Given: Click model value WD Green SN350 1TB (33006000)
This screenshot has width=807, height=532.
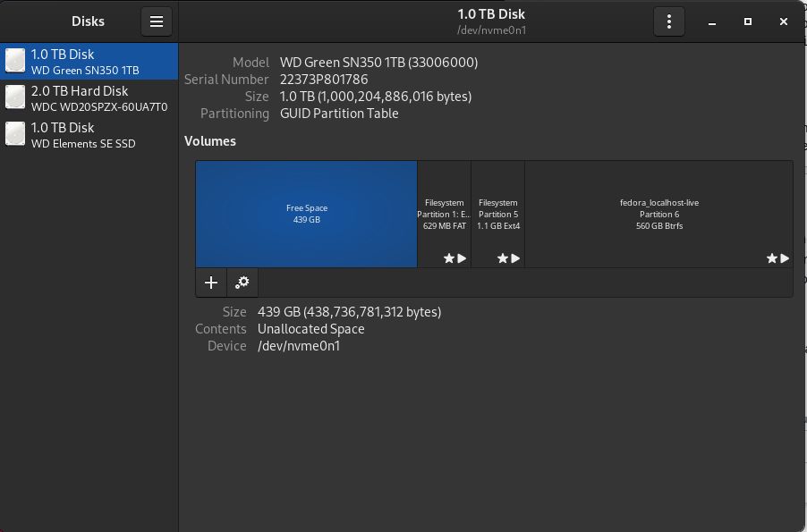Looking at the screenshot, I should (378, 63).
